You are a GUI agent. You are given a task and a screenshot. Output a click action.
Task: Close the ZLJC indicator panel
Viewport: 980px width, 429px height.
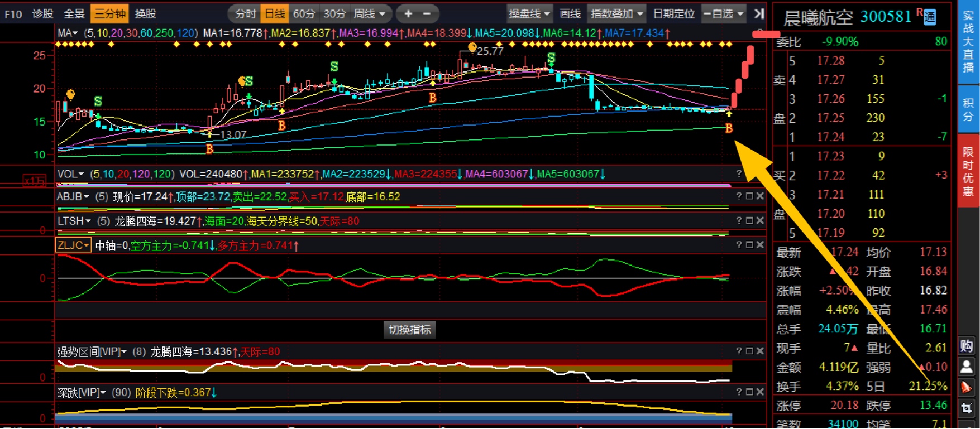[x=760, y=245]
